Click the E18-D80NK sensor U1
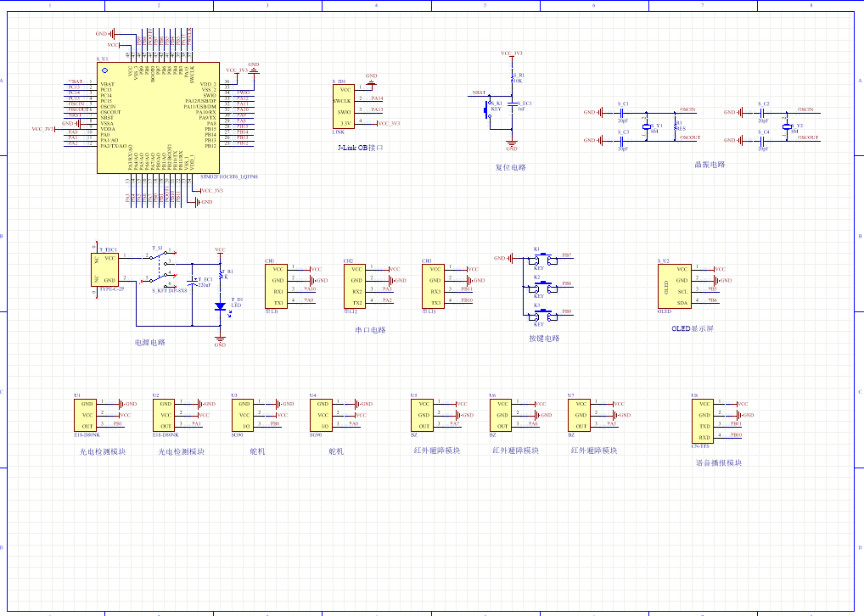 pyautogui.click(x=87, y=414)
